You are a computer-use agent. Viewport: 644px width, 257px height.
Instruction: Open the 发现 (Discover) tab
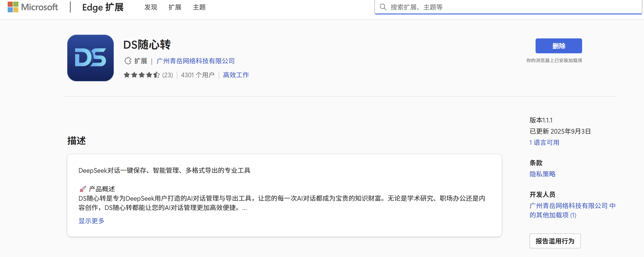pos(151,7)
